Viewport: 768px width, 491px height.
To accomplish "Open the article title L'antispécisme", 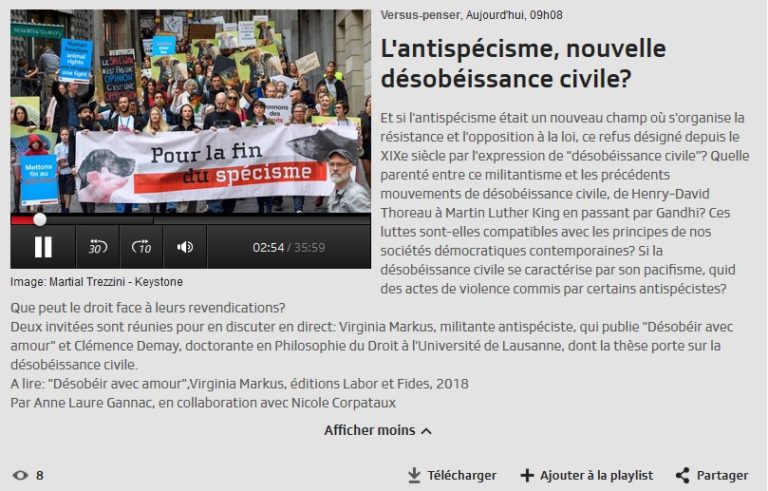I will click(523, 64).
